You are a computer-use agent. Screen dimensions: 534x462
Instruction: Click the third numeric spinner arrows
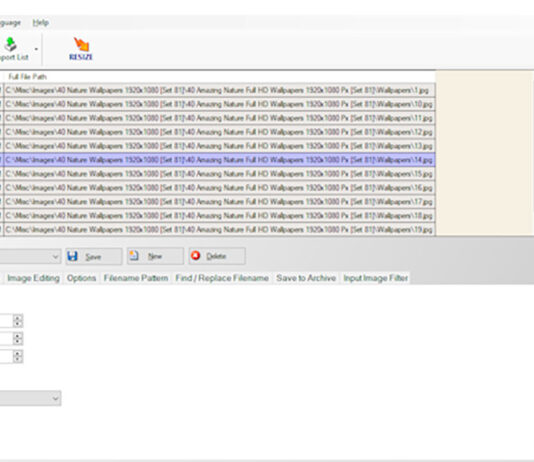(18, 356)
